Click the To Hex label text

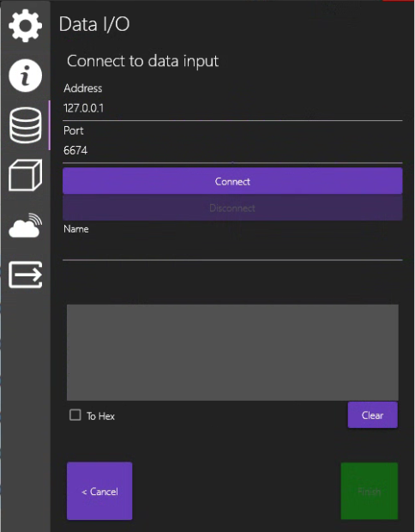[x=100, y=416]
